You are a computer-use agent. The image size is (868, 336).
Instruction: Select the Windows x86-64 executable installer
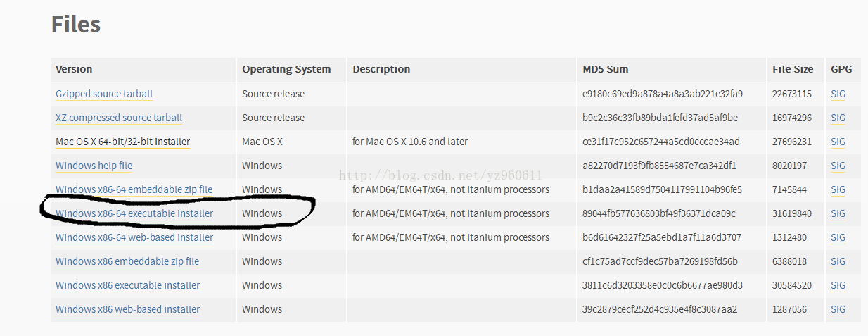pos(134,213)
